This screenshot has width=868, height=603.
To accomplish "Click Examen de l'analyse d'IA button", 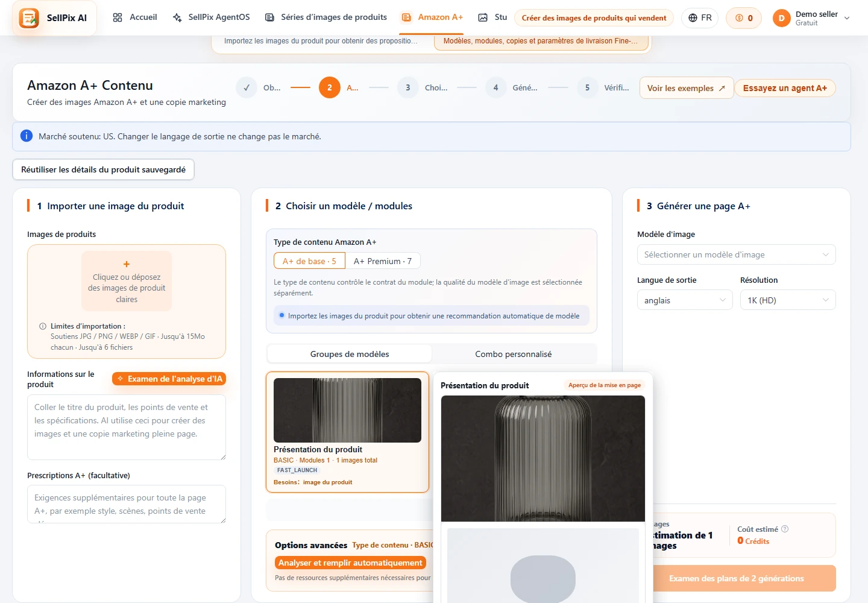I will pyautogui.click(x=169, y=379).
